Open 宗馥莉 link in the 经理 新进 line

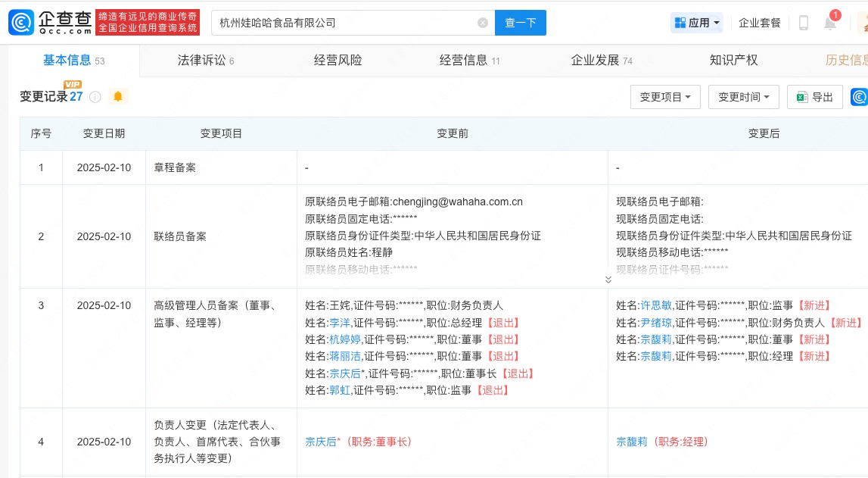point(656,356)
